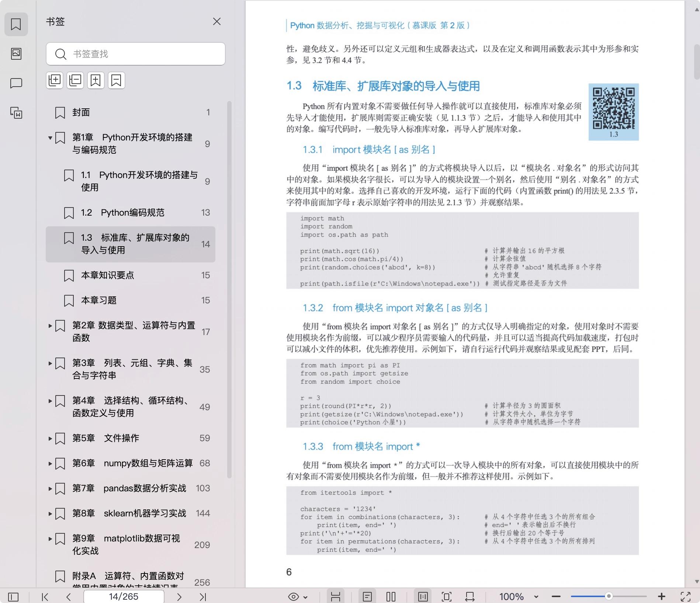Add a new bookmark icon

(96, 80)
